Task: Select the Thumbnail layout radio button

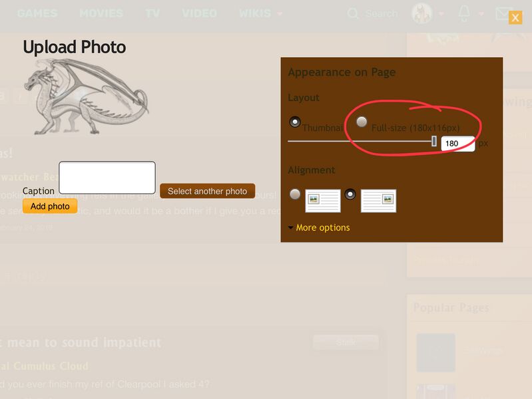Action: 294,122
